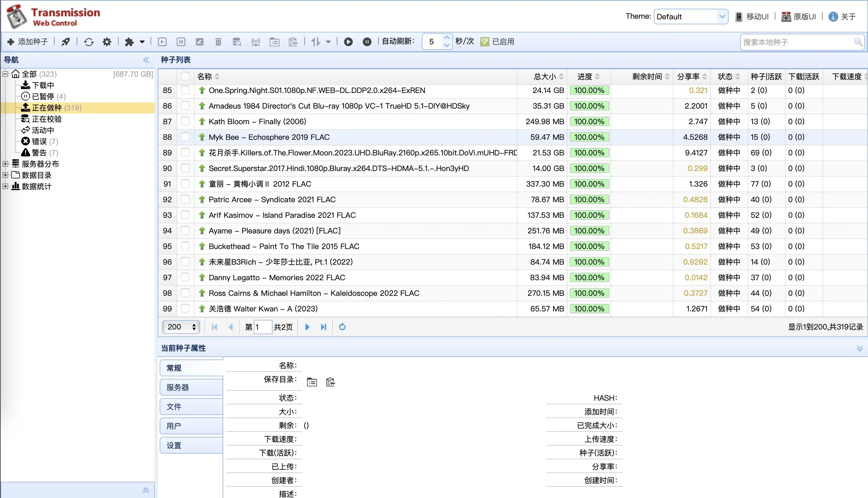Screen dimensions: 868x498
Task: Increase auto-refresh interval with the up arrow
Action: pos(447,38)
